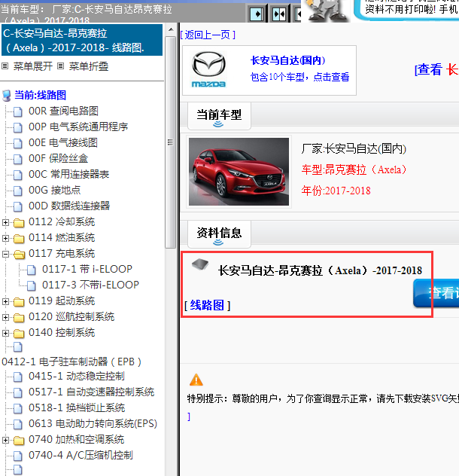Open the 线路图 link
Screen dimensions: 459x476
click(x=207, y=305)
